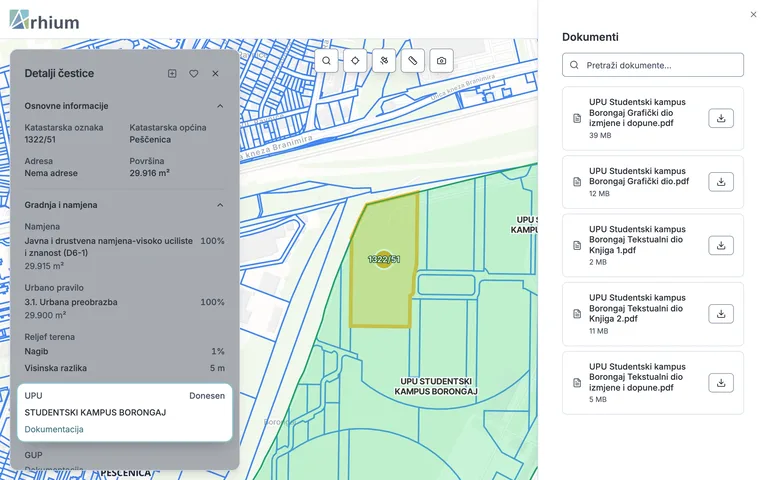
Task: Open the map search tool
Action: [326, 61]
